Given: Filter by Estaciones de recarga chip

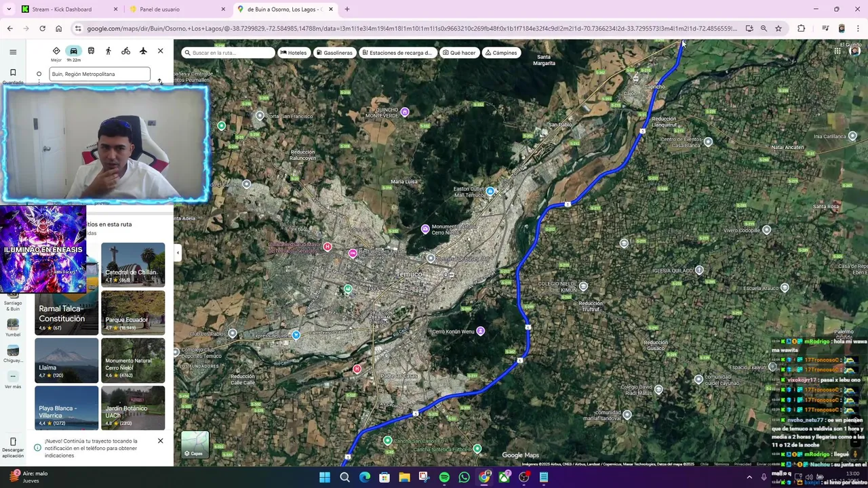Looking at the screenshot, I should tap(397, 52).
